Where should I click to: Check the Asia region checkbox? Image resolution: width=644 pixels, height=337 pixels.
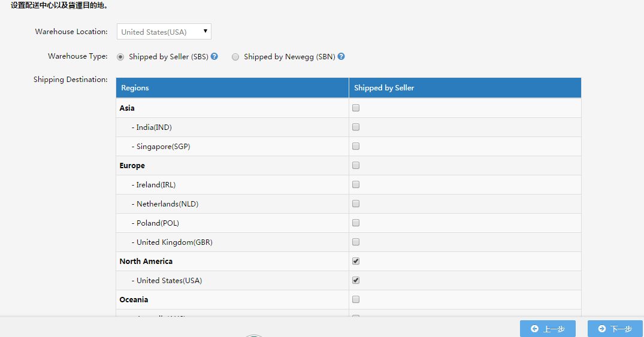pos(356,108)
